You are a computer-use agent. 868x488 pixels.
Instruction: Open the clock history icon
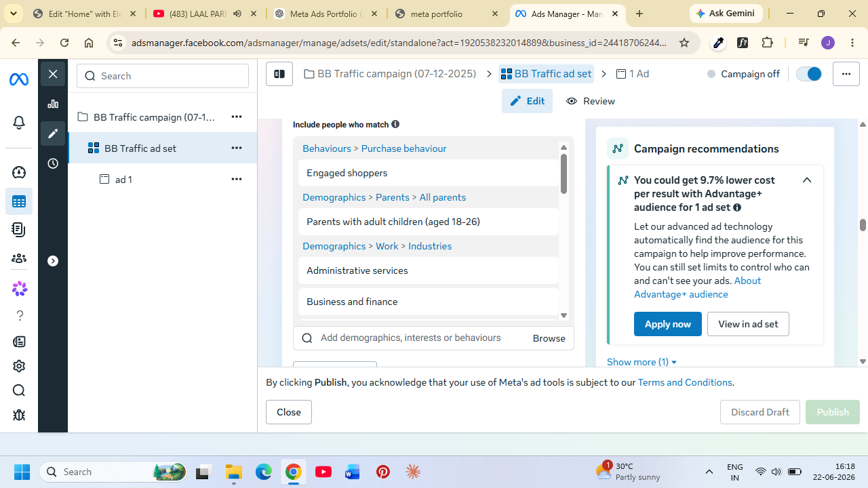[x=53, y=163]
